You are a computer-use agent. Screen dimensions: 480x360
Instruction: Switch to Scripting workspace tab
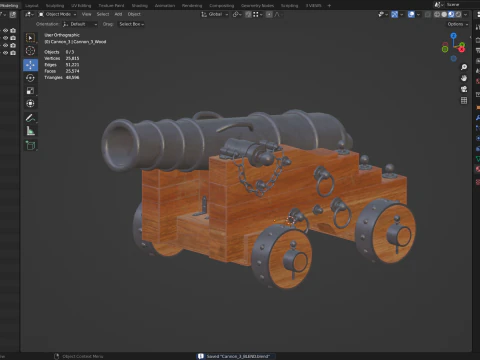289,5
